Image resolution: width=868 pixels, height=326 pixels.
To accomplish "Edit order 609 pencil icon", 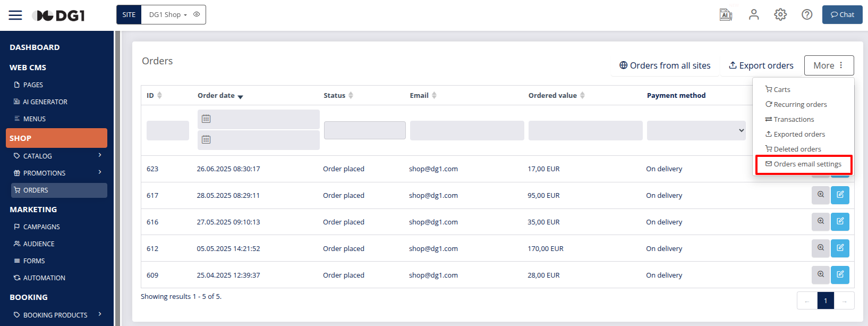I will (x=840, y=275).
